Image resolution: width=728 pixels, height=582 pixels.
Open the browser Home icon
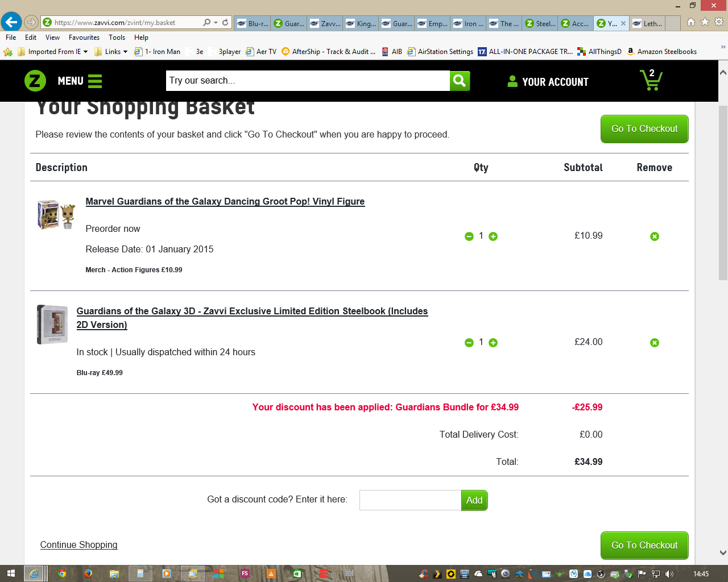click(691, 22)
